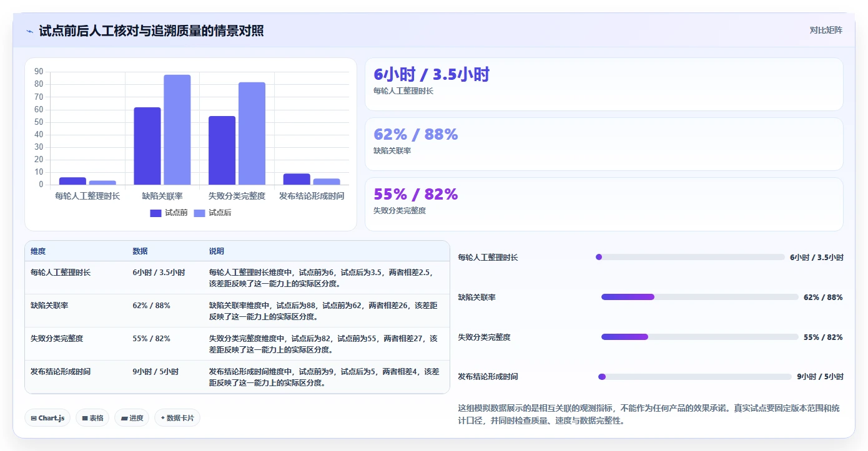Click the chart x-axis label 缺陷关联率
Viewport: 868px width, 451px height.
[x=162, y=196]
